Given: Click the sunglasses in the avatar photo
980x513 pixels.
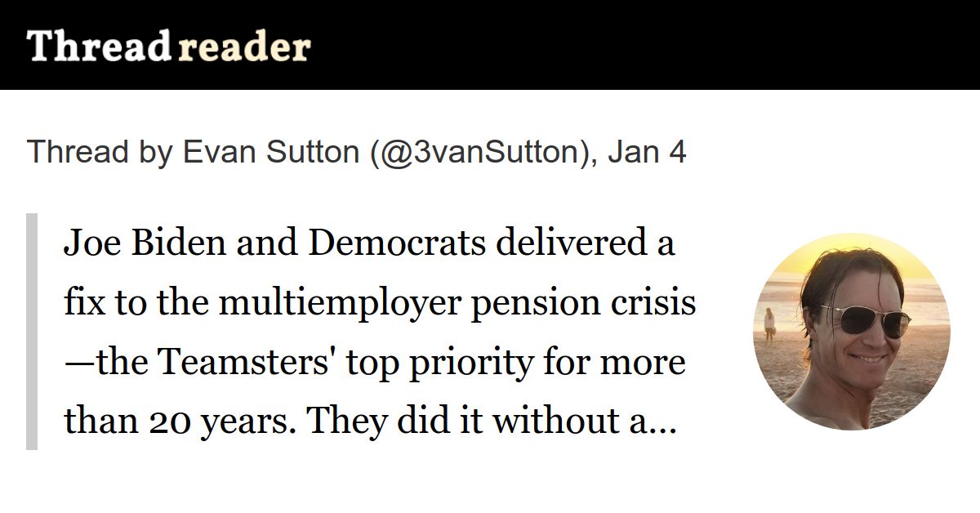Looking at the screenshot, I should [866, 319].
